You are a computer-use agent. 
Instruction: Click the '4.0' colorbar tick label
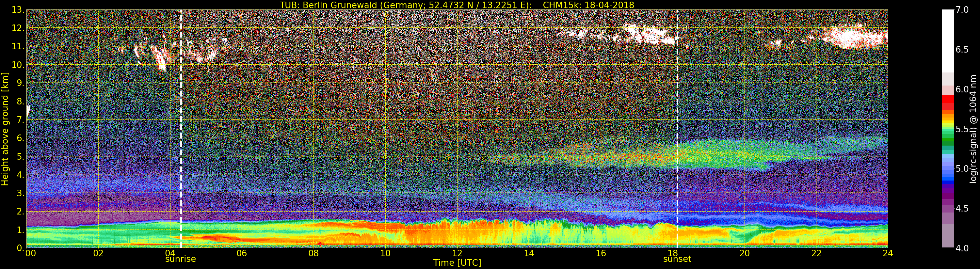tap(962, 248)
